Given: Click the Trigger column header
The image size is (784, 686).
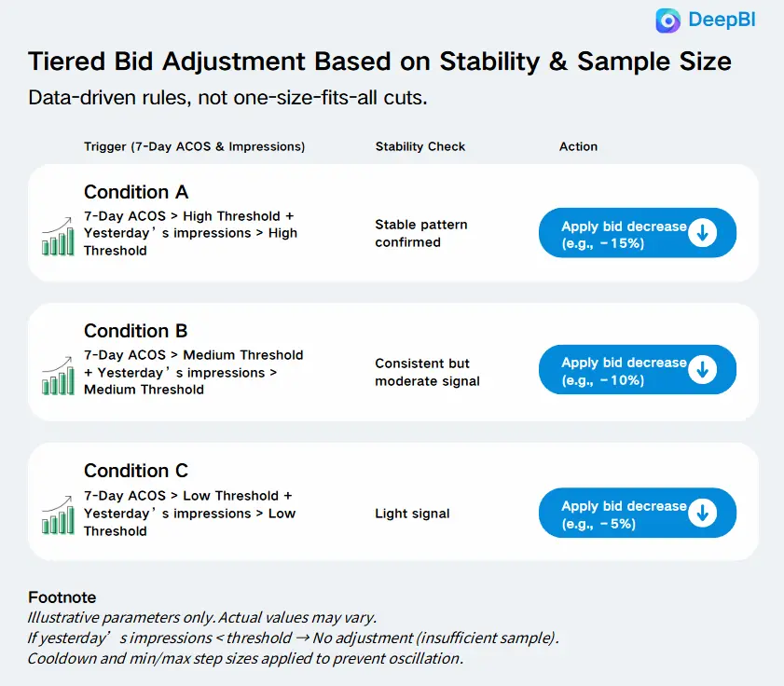Looking at the screenshot, I should 194,146.
